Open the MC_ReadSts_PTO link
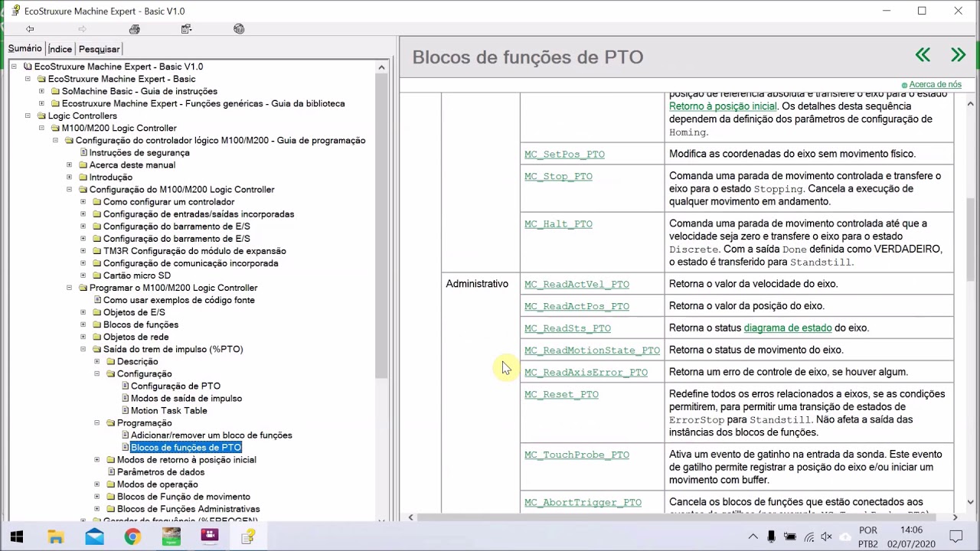This screenshot has height=551, width=980. point(567,328)
